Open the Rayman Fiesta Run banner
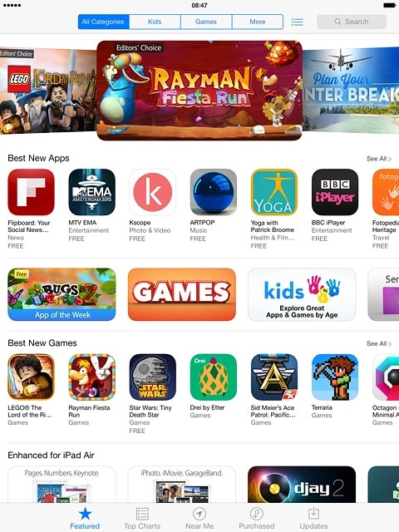 pyautogui.click(x=199, y=91)
